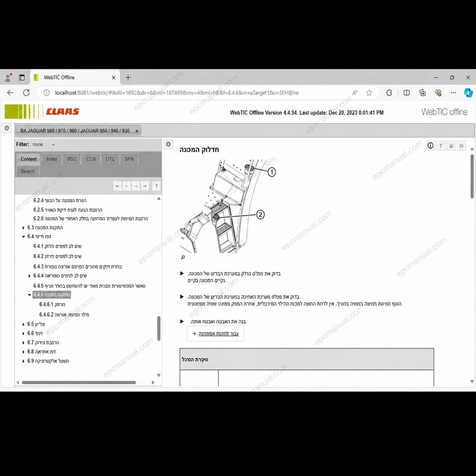Screen dimensions: 476x476
Task: Open tree entry 6.4.6.1
Action: click(52, 305)
